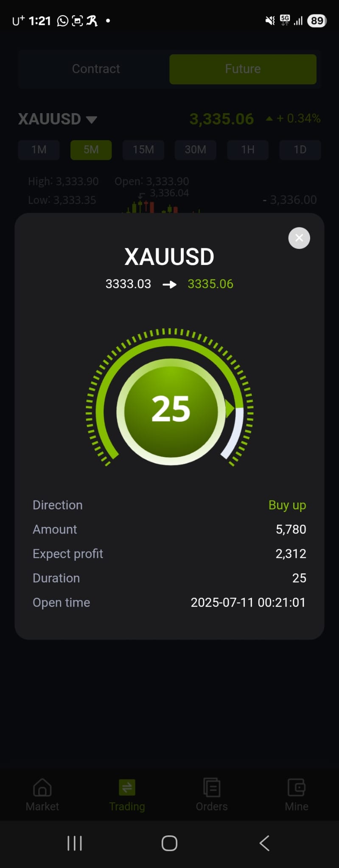
Task: Choose the 1H chart interval
Action: pos(248,150)
